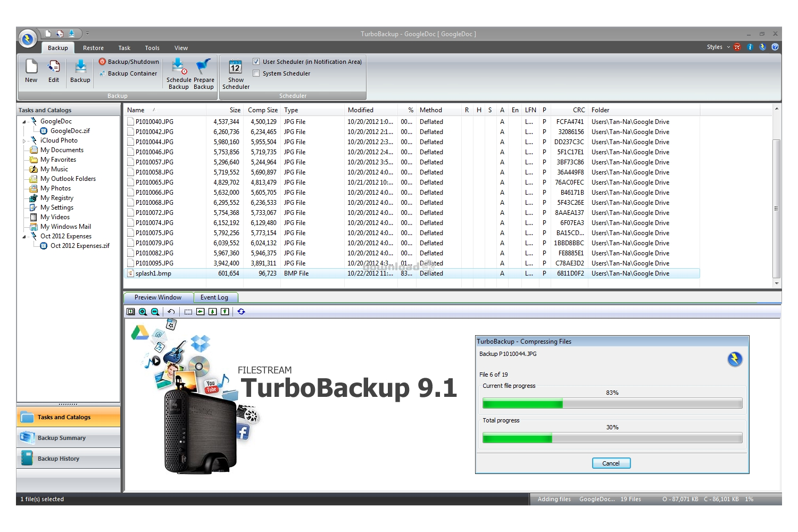The image size is (798, 532).
Task: Switch to the Restore ribbon tab
Action: (x=93, y=48)
